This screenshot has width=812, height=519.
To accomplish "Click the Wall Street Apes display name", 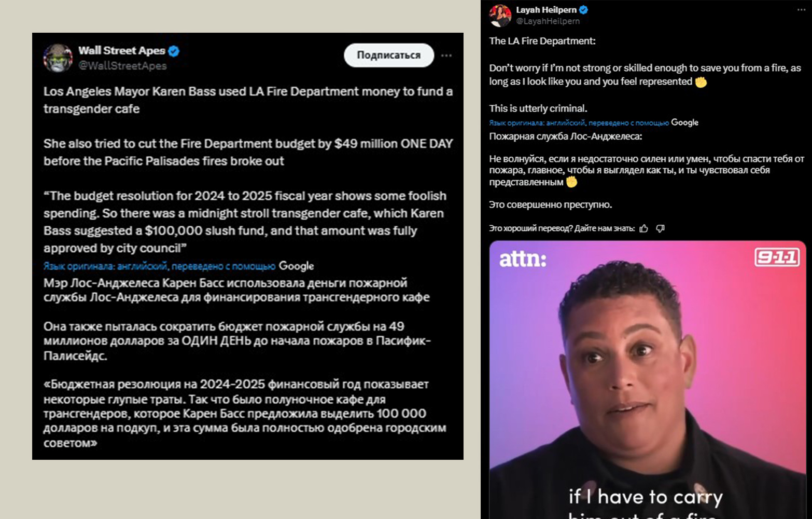I will pyautogui.click(x=122, y=50).
